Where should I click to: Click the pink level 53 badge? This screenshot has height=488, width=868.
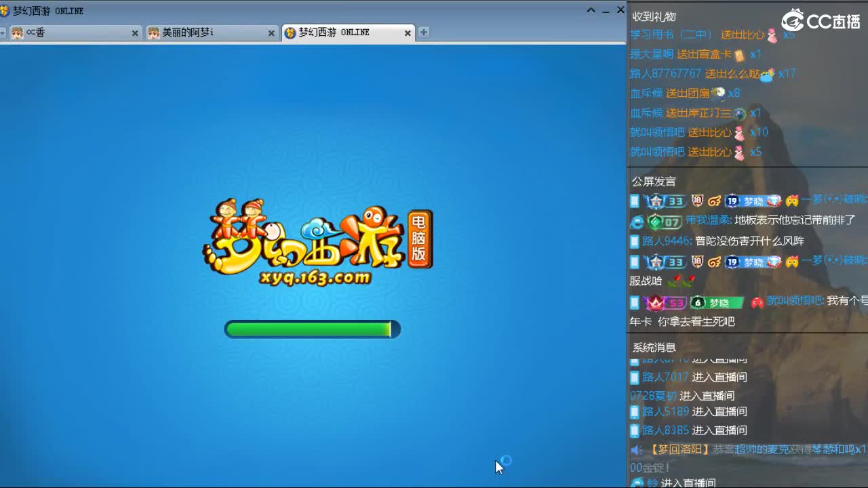(665, 302)
